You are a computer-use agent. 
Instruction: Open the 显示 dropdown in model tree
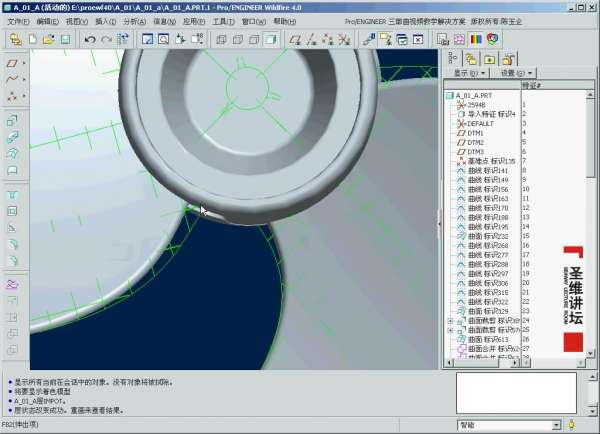[469, 73]
